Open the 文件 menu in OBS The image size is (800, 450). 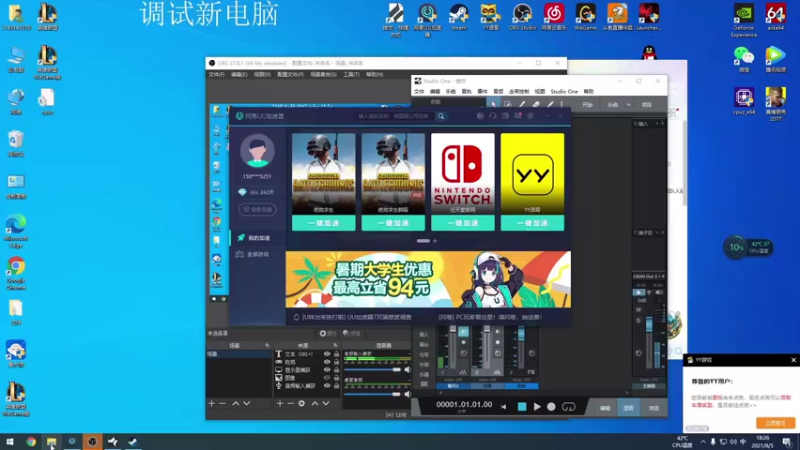[216, 74]
